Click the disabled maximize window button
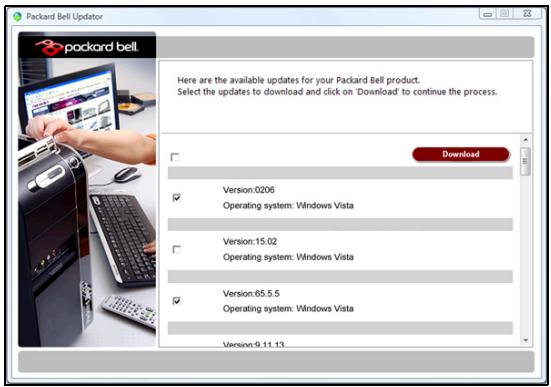The image size is (551, 387). 505,14
